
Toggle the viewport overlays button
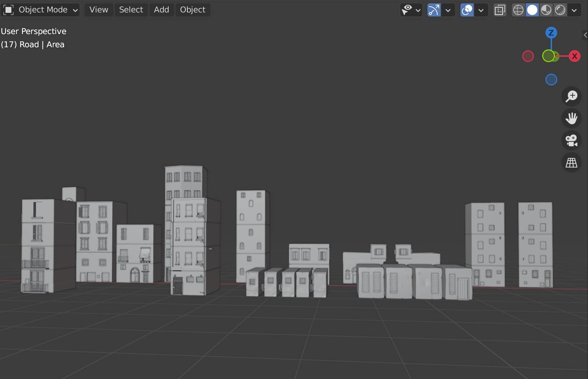point(467,10)
